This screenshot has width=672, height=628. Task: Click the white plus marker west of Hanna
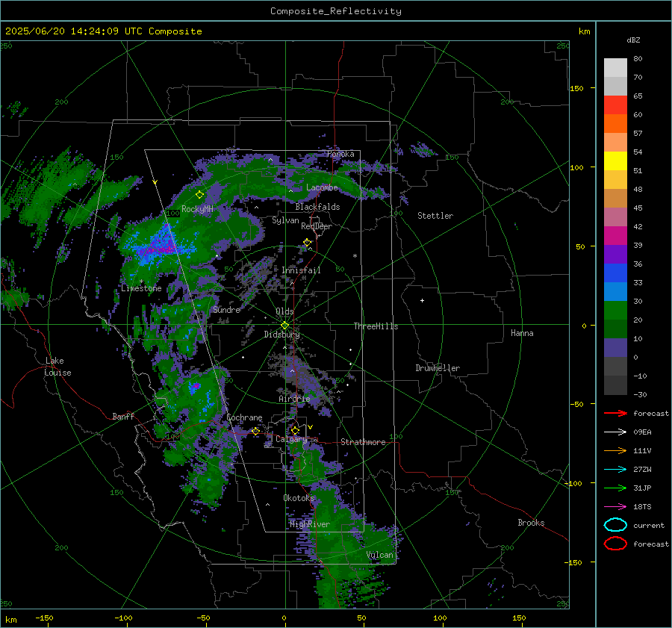tap(422, 300)
